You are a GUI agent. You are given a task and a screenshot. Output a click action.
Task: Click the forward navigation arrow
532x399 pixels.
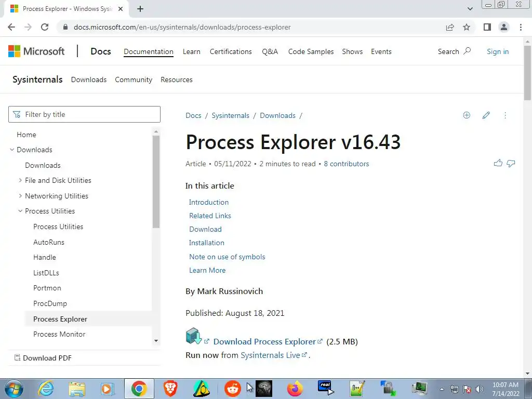pos(28,27)
